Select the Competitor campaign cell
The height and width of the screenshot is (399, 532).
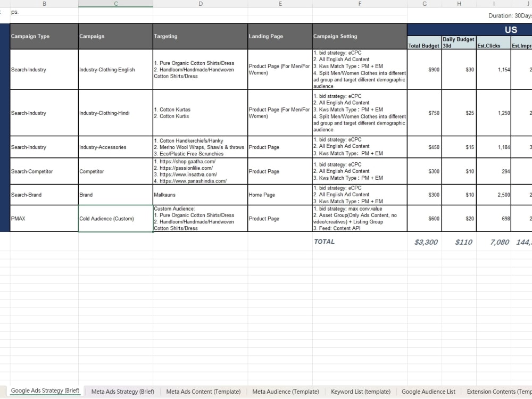(115, 171)
